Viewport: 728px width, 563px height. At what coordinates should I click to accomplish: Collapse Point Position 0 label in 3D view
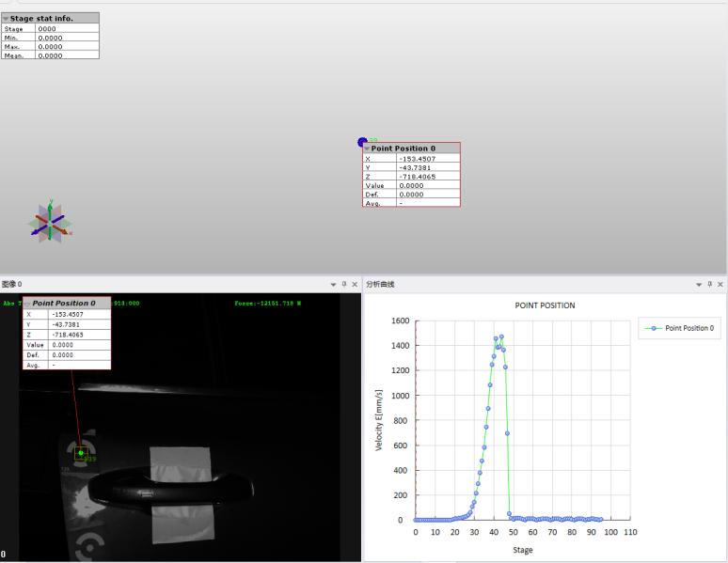pyautogui.click(x=368, y=149)
